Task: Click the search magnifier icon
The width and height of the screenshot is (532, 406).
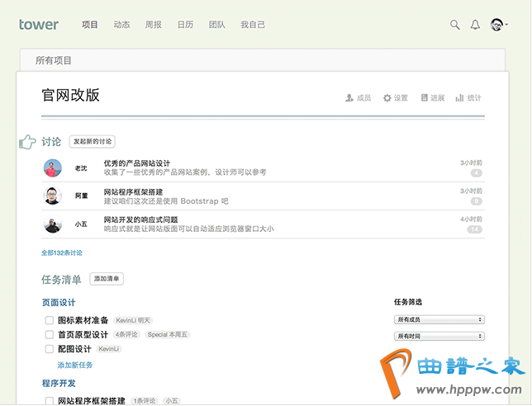Action: pos(454,25)
